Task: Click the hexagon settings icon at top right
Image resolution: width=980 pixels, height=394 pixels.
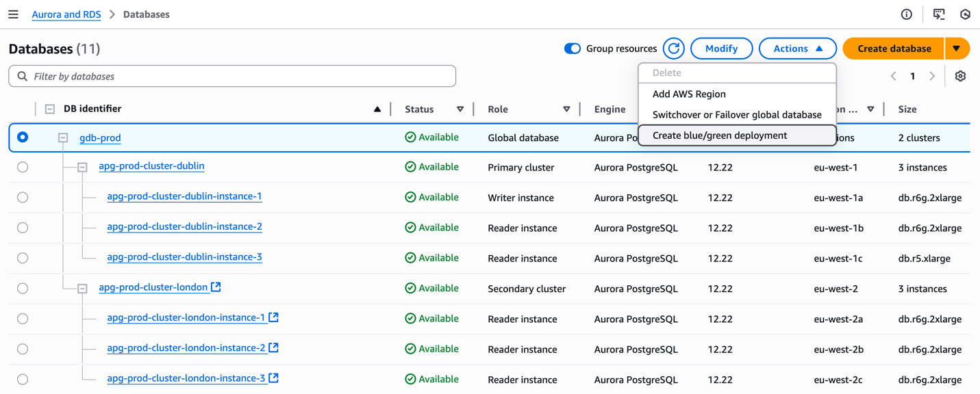Action: (965, 14)
